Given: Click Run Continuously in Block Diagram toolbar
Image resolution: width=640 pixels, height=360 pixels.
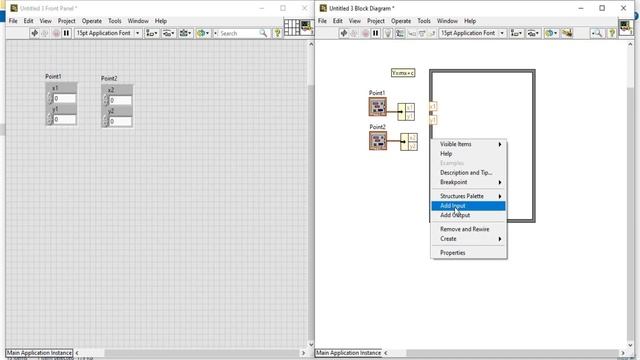Looking at the screenshot, I should (x=354, y=33).
